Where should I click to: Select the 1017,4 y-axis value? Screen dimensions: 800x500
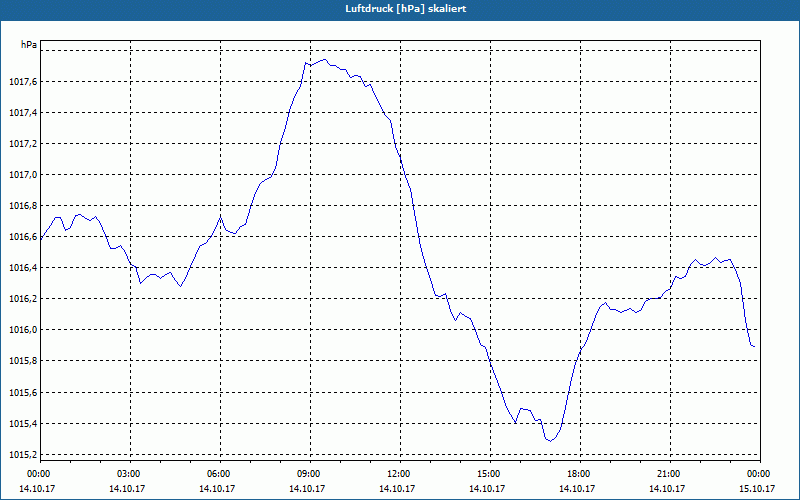pos(23,113)
